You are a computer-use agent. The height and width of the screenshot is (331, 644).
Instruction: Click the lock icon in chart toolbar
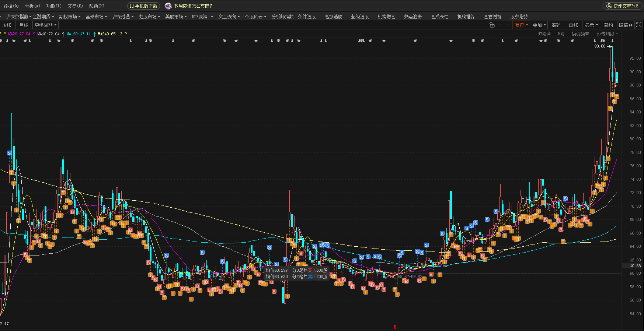(x=492, y=25)
